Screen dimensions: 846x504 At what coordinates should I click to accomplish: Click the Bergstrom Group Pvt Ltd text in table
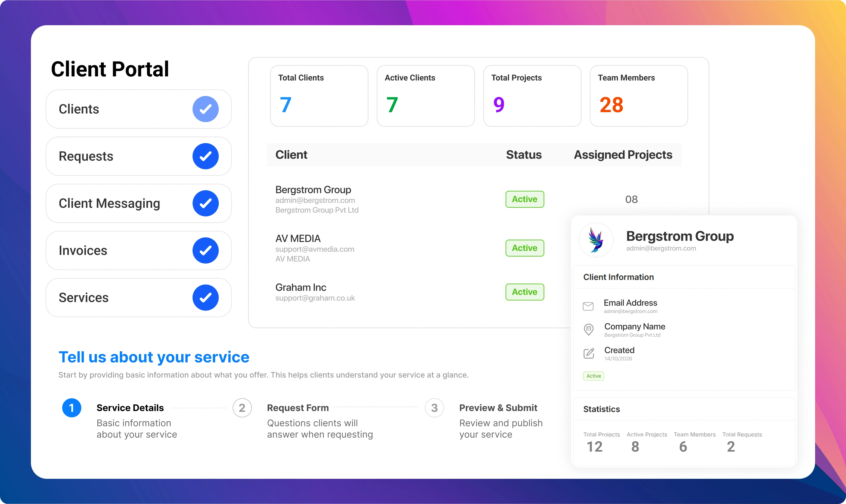coord(317,210)
